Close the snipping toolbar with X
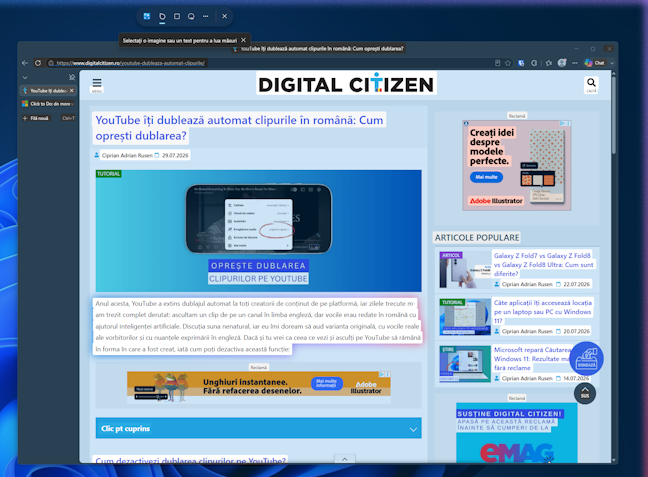Image resolution: width=648 pixels, height=477 pixels. point(224,16)
